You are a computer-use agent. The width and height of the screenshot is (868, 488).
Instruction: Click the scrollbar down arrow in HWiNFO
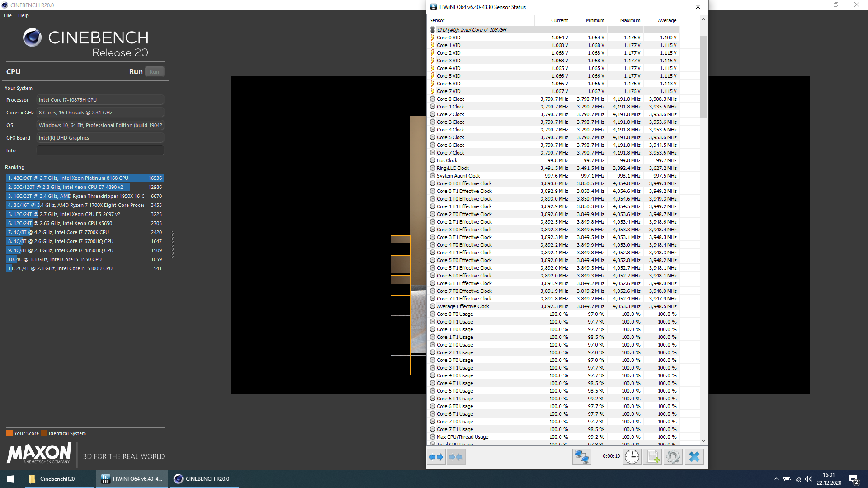(x=703, y=441)
